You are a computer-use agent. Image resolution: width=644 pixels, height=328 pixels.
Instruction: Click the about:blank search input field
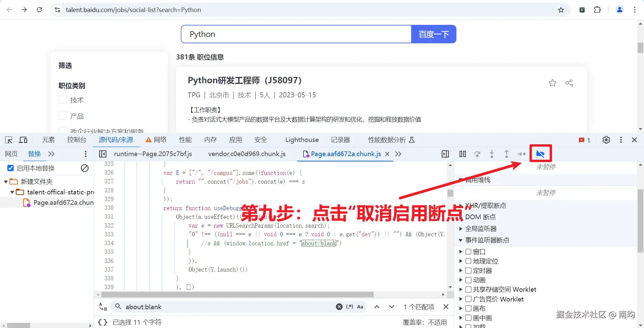click(218, 307)
